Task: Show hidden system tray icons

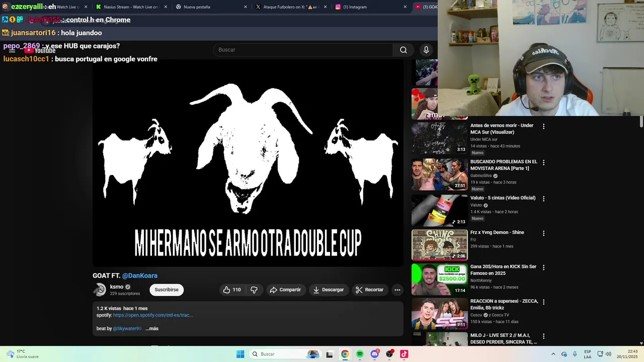Action: point(553,354)
